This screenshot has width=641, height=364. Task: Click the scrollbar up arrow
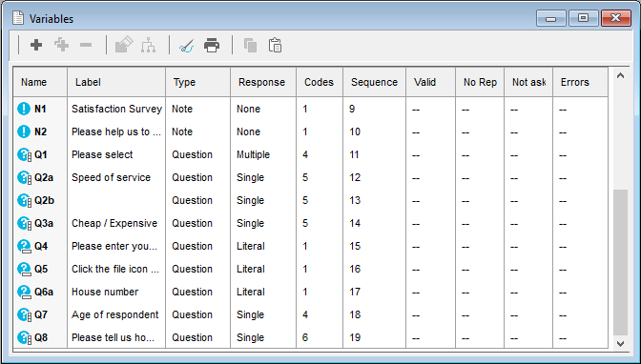(620, 75)
